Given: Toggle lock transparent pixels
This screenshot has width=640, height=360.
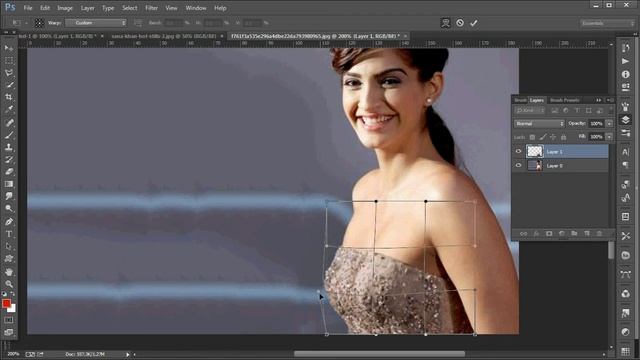Looking at the screenshot, I should click(532, 137).
